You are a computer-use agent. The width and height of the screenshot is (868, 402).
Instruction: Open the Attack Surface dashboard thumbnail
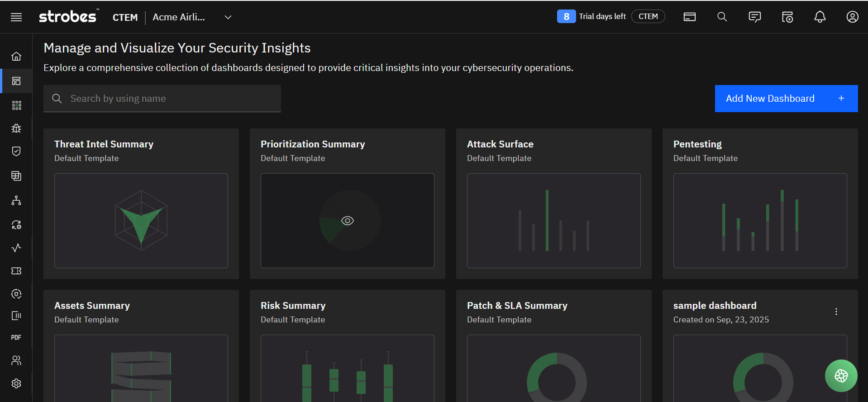click(553, 221)
